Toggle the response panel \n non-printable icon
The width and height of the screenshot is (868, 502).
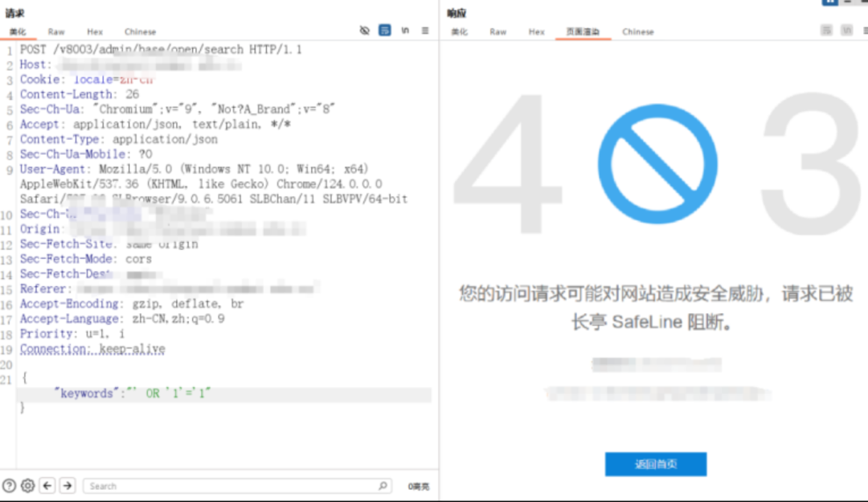tap(847, 31)
